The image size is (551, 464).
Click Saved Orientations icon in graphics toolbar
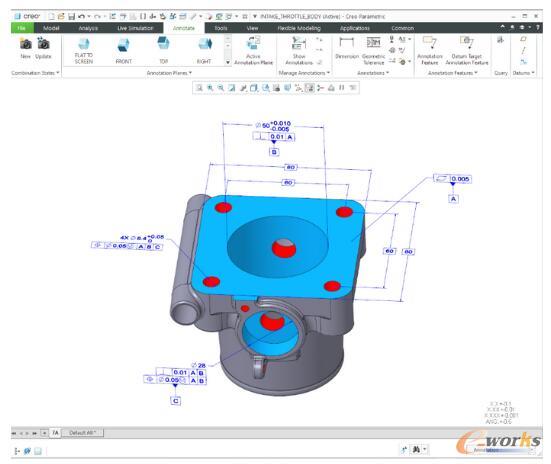point(266,88)
